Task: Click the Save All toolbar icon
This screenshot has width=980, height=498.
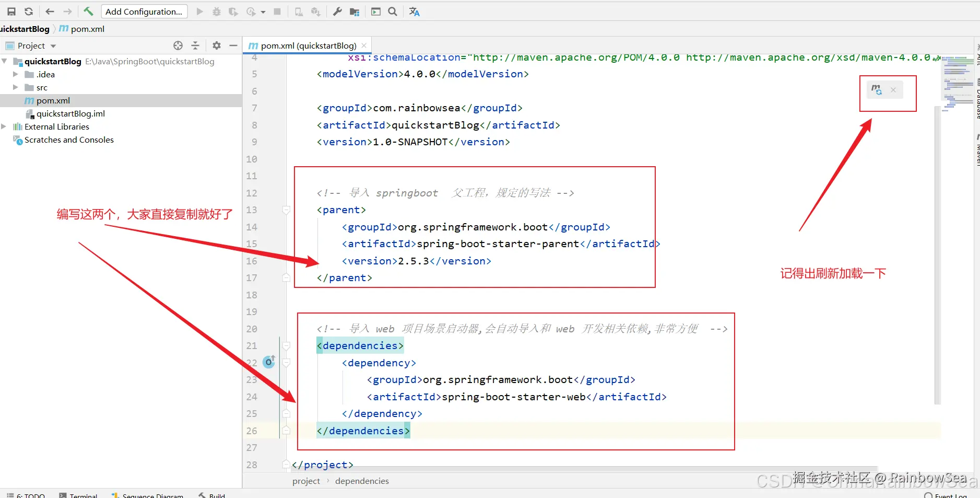Action: coord(11,11)
